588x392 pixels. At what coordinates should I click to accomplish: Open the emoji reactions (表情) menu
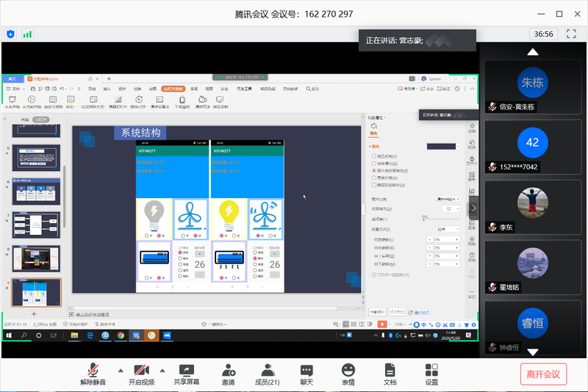coord(348,374)
